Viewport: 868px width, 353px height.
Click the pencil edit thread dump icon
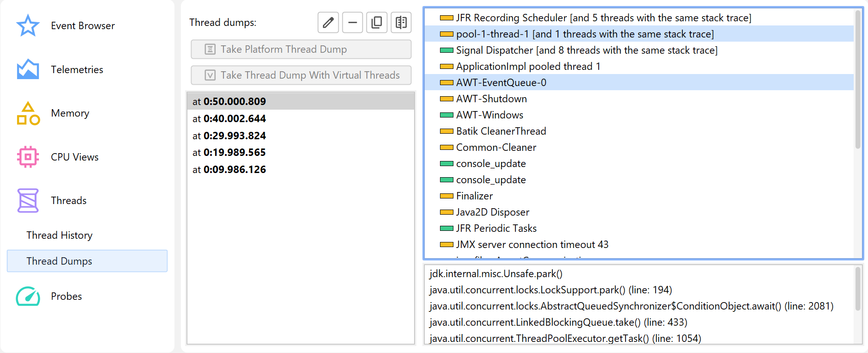pos(328,22)
